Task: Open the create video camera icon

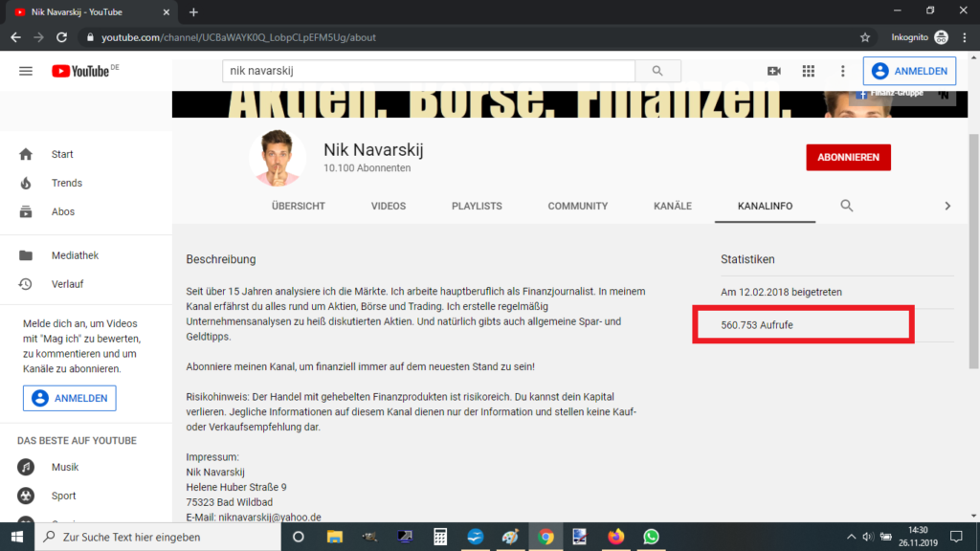Action: coord(773,71)
